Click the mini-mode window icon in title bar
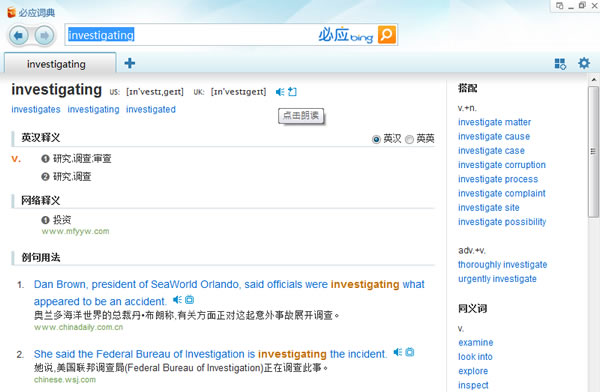 tap(559, 6)
